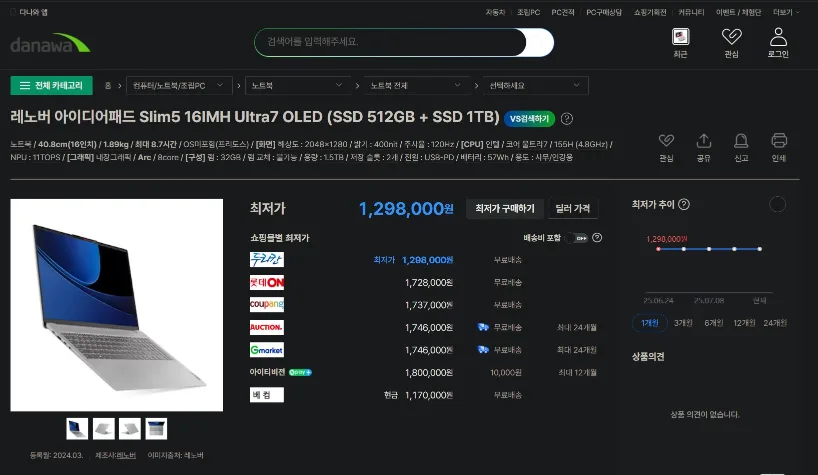Image resolution: width=818 pixels, height=475 pixels.
Task: Click the main laptop product image
Action: tap(117, 305)
